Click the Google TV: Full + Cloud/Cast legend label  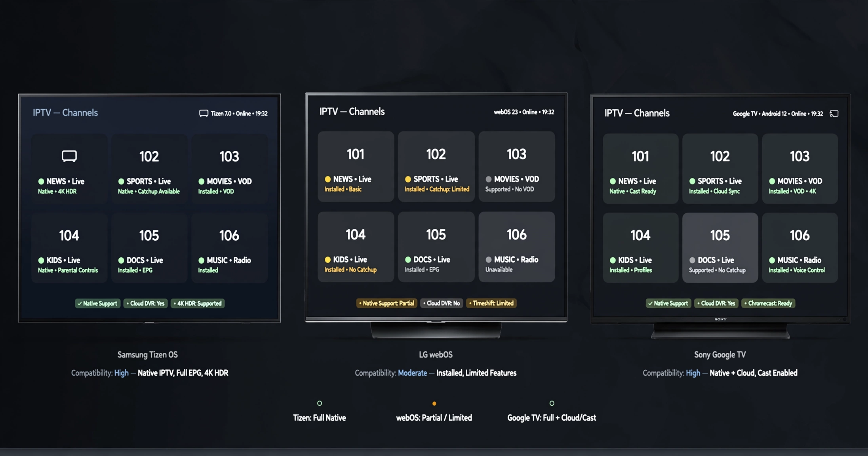(x=552, y=418)
